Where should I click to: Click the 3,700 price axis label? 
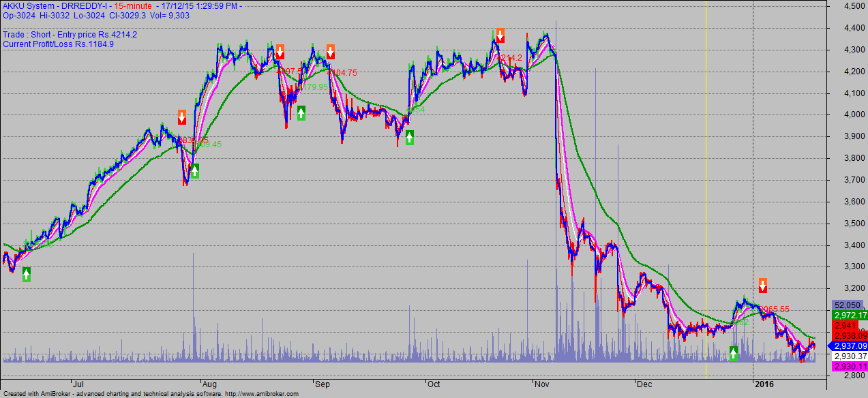[854, 180]
